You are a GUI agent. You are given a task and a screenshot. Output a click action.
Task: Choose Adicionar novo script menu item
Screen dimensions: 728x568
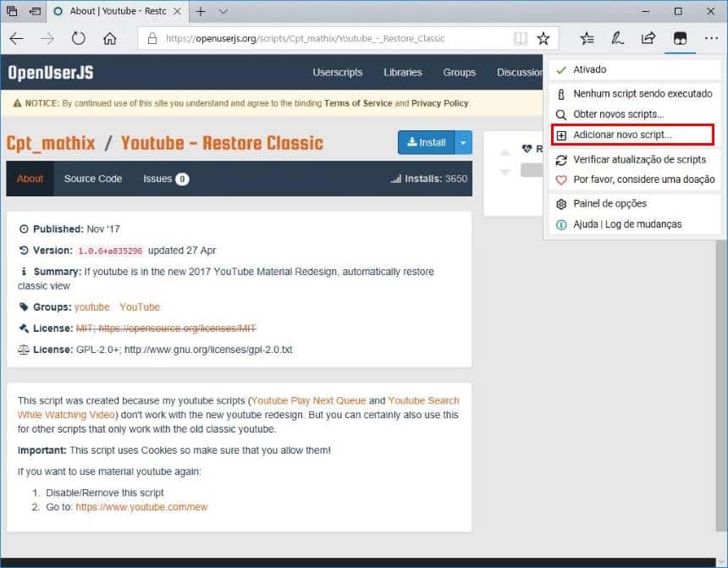632,135
